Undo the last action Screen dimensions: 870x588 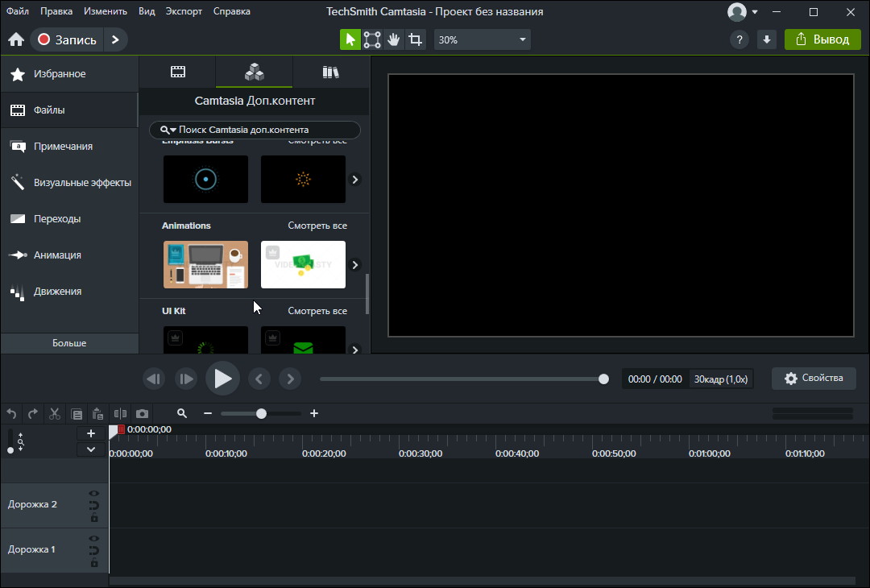pyautogui.click(x=11, y=414)
